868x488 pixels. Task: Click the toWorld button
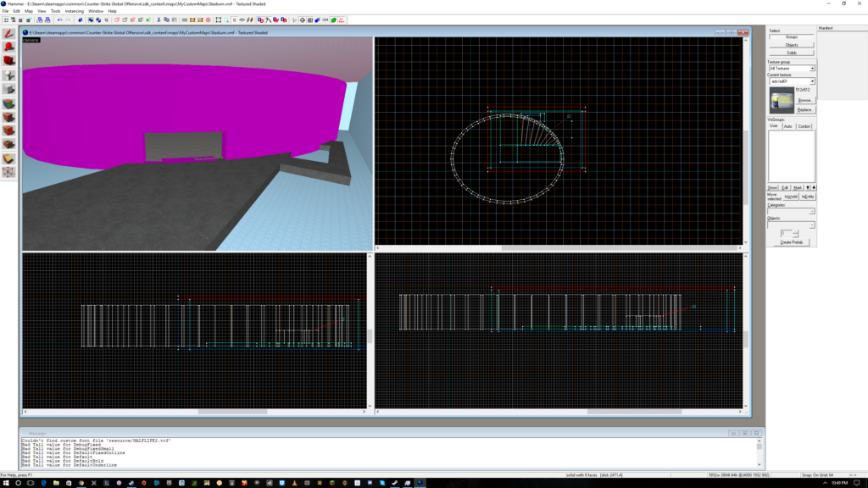pyautogui.click(x=792, y=197)
